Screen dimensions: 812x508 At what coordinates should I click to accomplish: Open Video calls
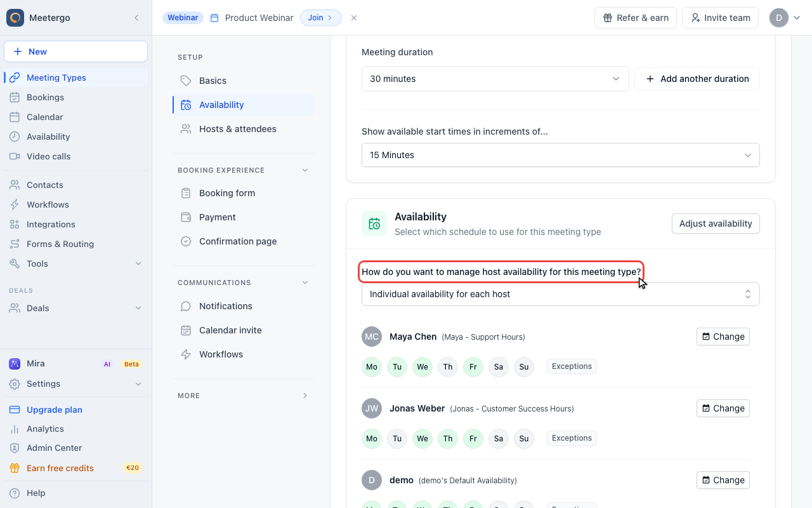coord(76,156)
